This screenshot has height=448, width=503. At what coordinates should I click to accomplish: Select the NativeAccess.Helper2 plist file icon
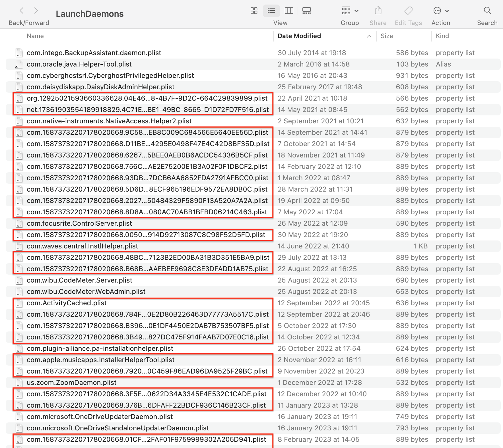[19, 121]
